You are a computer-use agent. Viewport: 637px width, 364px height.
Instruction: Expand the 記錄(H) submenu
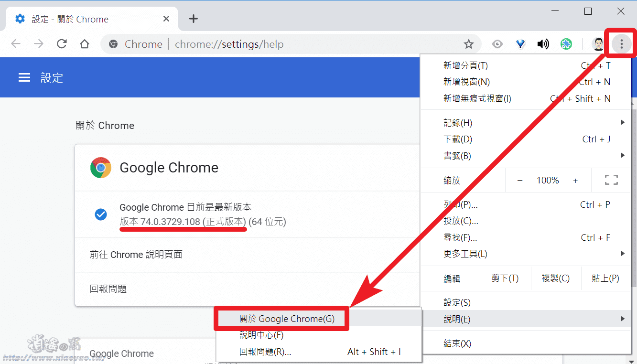coord(526,123)
